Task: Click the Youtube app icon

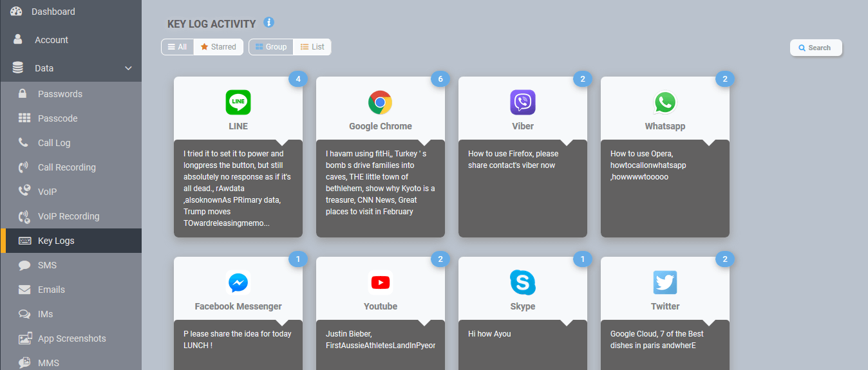Action: pyautogui.click(x=380, y=282)
